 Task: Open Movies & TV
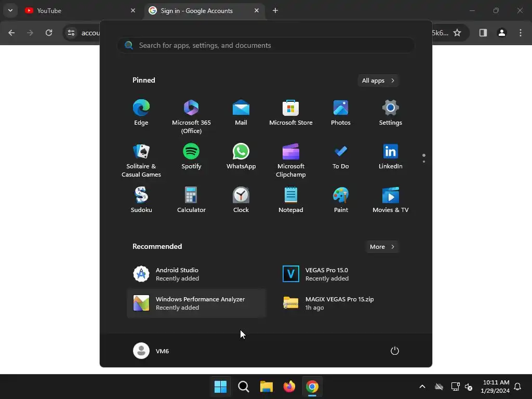pos(391,200)
